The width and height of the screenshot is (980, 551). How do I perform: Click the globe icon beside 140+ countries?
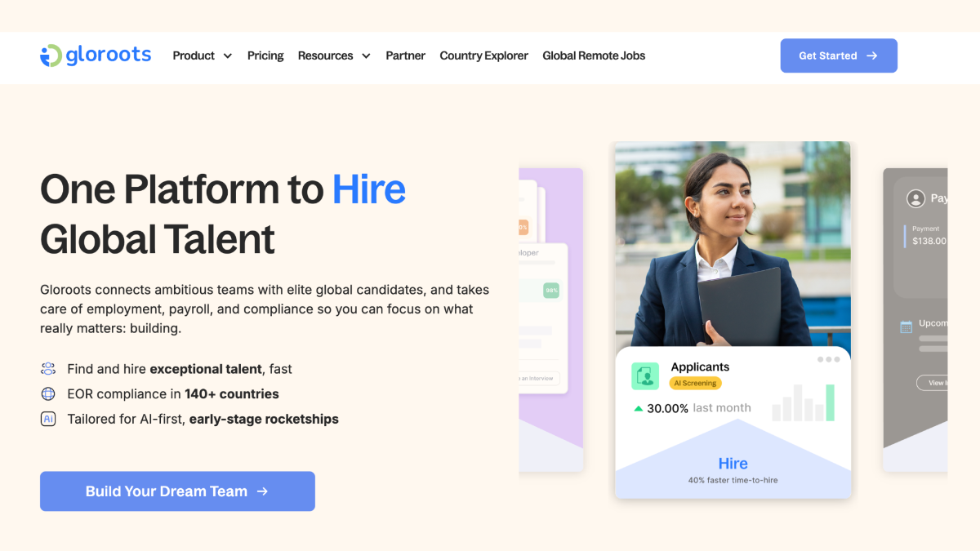coord(48,394)
